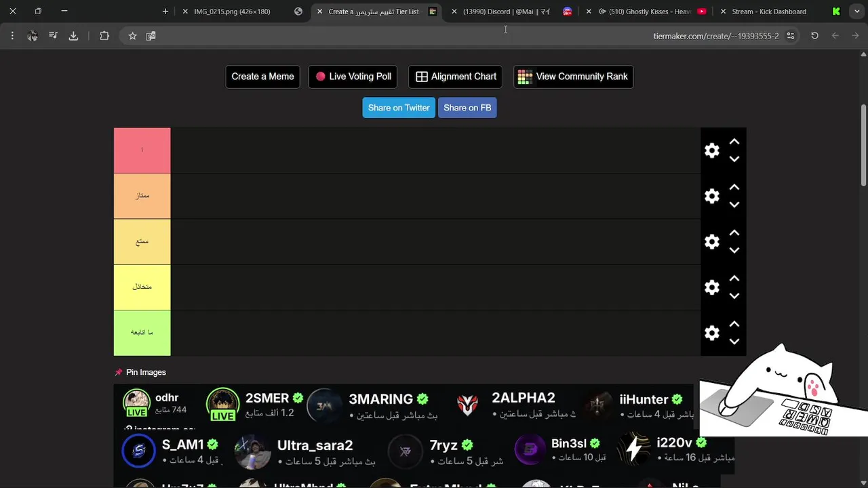Move the ممتع tier down
This screenshot has width=868, height=488.
[734, 250]
